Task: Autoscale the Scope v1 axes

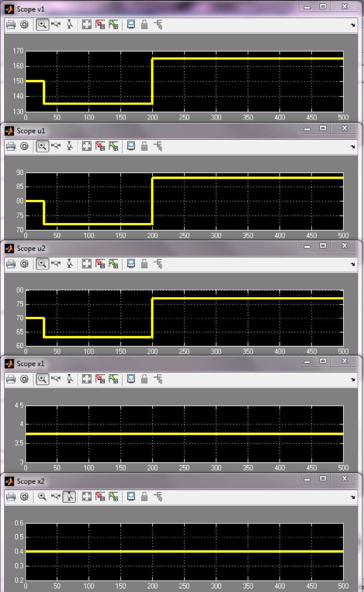Action: coord(87,25)
